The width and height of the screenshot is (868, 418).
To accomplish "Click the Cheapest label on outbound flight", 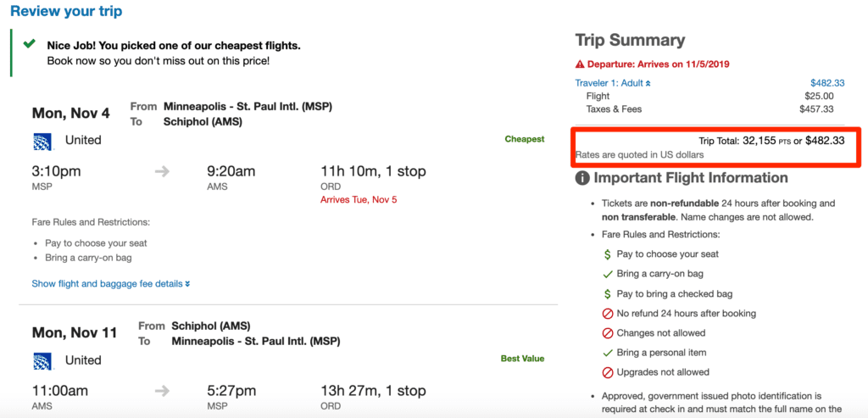I will tap(525, 139).
